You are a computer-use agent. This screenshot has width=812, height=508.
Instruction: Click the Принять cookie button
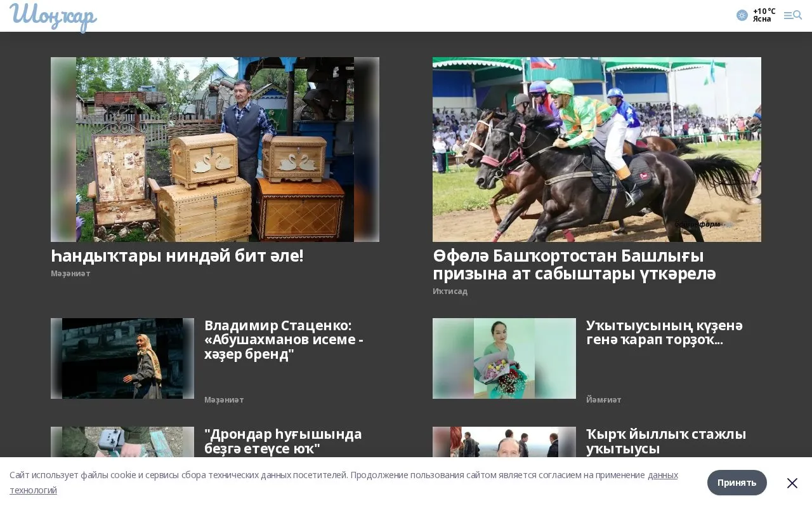click(737, 483)
